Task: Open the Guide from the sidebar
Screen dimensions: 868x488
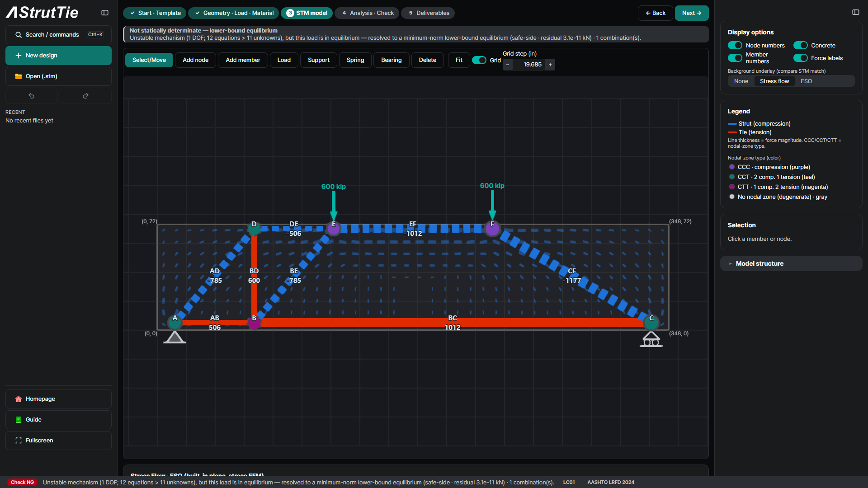Action: coord(58,420)
